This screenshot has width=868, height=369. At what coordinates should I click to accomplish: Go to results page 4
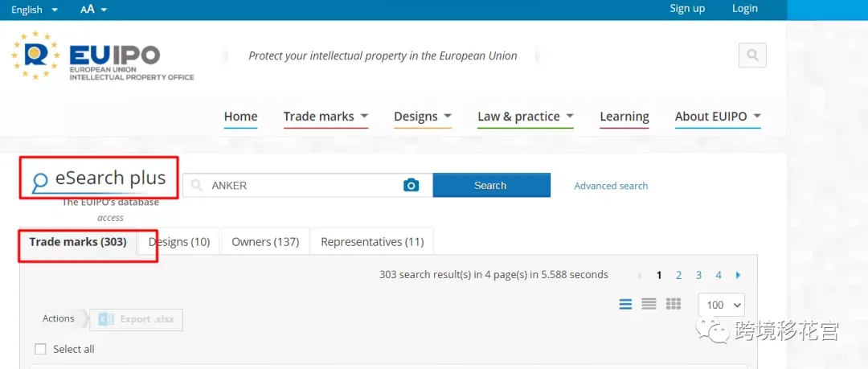click(x=719, y=275)
